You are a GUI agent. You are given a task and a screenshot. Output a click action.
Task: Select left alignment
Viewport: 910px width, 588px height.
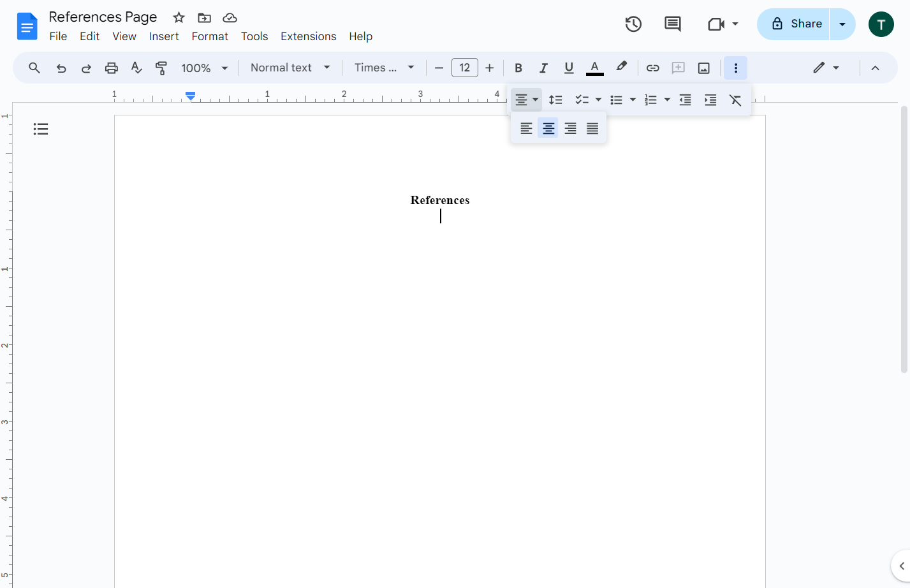tap(526, 128)
